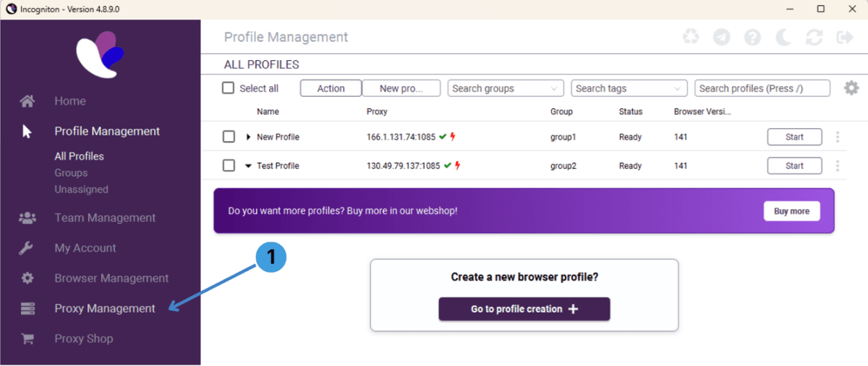868x366 pixels.
Task: Click the Browser Management gear icon
Action: (27, 278)
